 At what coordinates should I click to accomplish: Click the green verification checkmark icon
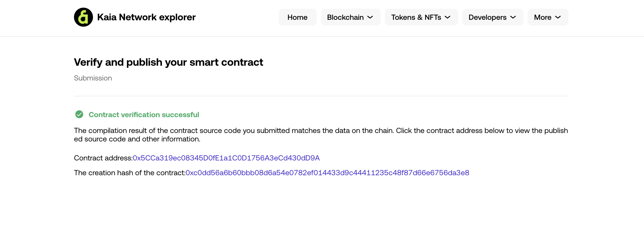click(79, 114)
